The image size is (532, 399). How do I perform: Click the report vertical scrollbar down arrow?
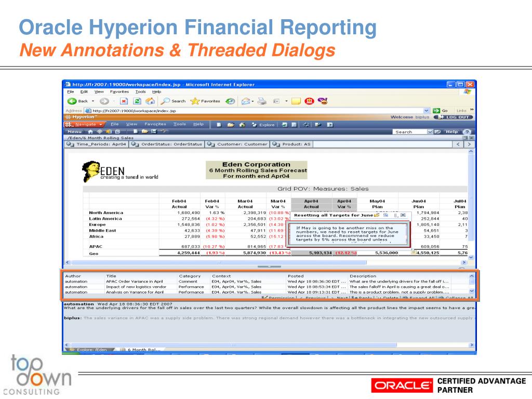[x=471, y=258]
